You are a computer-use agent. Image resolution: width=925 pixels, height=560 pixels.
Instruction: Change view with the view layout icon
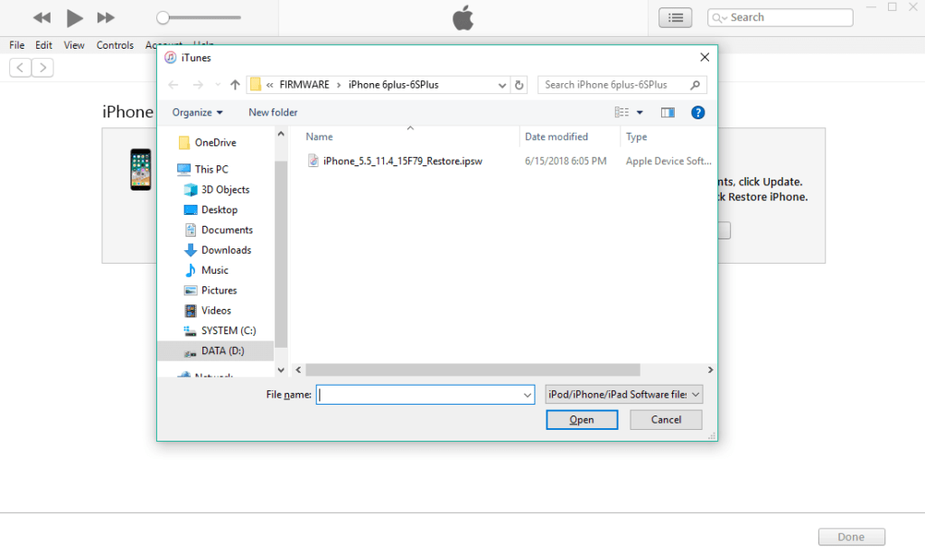(x=621, y=112)
